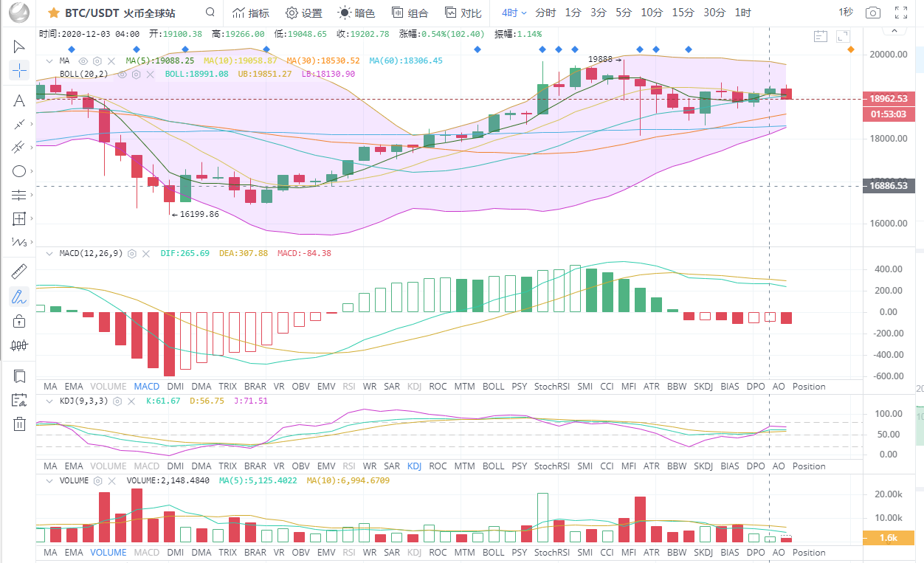Switch MACD pane to DMI indicator
Screen dimensions: 924x563
[x=176, y=386]
